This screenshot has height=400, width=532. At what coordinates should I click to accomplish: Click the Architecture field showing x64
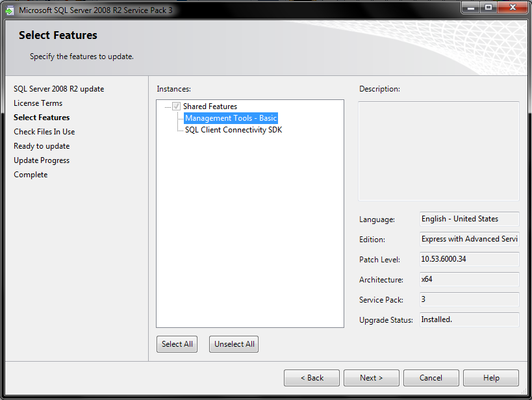(x=470, y=279)
